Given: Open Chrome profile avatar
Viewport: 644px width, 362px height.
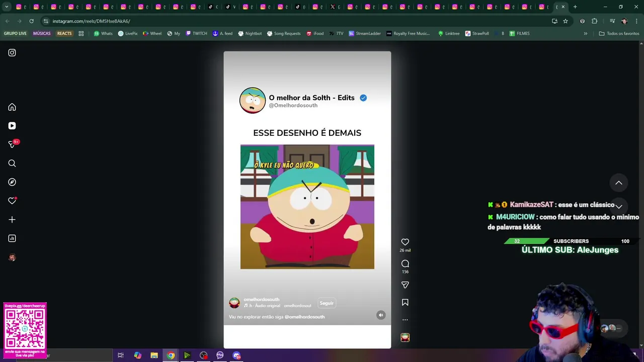Looking at the screenshot, I should click(x=624, y=21).
